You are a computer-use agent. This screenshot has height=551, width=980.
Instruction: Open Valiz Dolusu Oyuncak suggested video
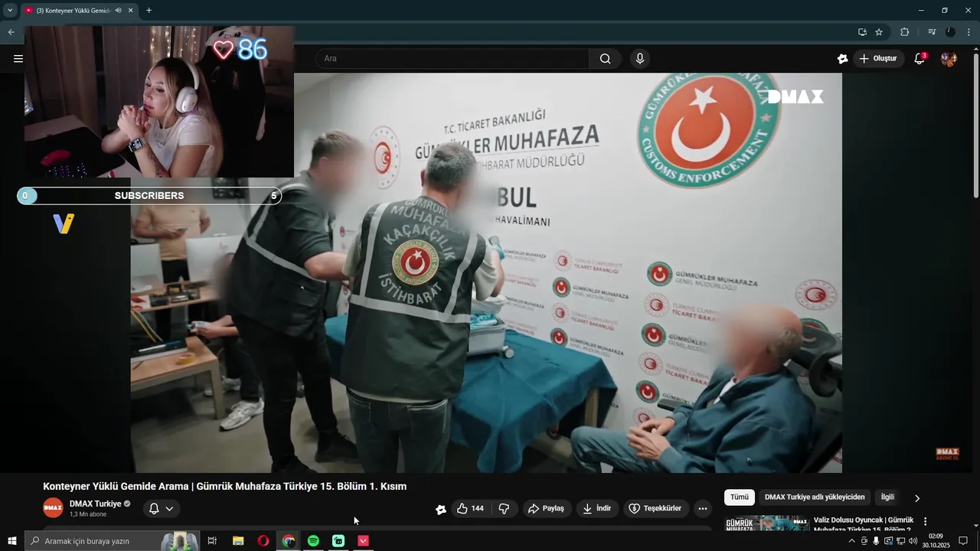[x=864, y=524]
